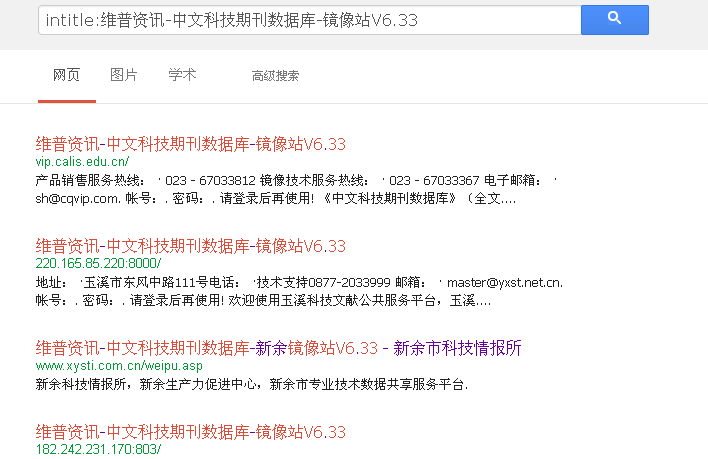The image size is (708, 459).
Task: Open the 高级搜索 link
Action: 275,76
